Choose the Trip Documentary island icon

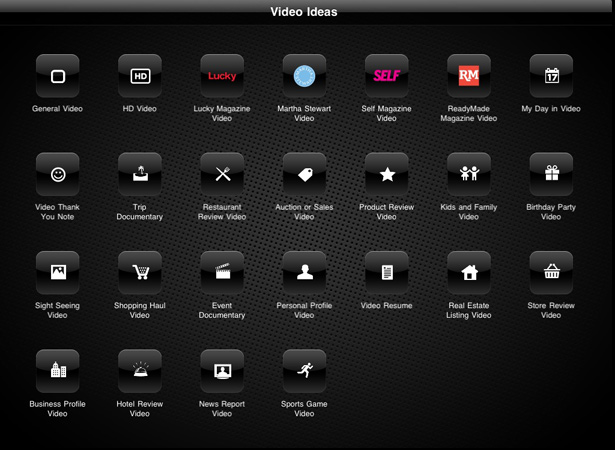coord(140,174)
